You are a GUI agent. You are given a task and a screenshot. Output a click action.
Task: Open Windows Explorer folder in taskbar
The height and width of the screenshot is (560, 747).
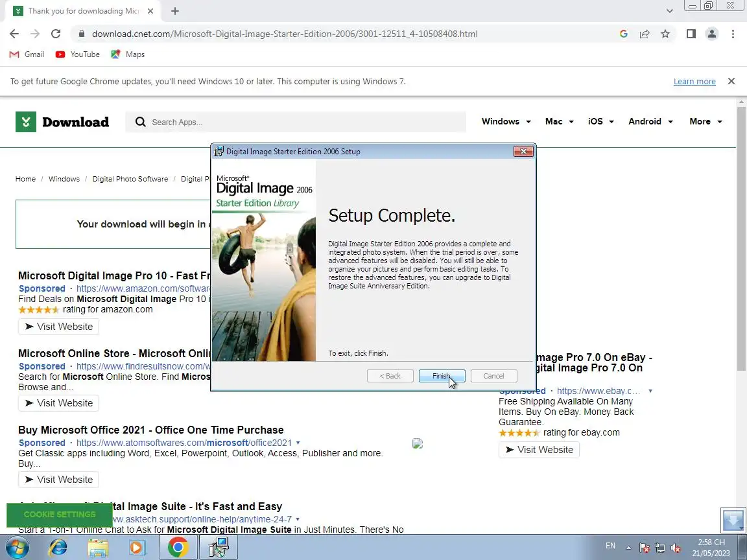click(x=98, y=548)
